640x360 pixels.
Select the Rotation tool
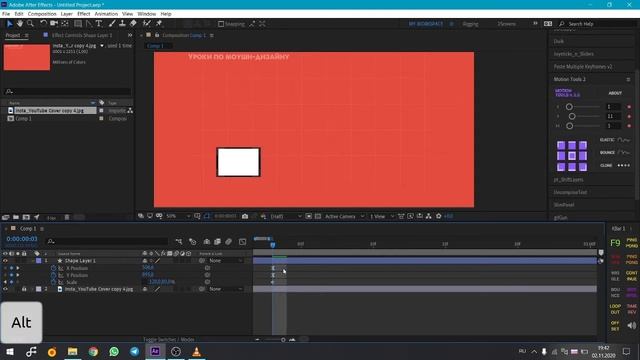[43, 24]
